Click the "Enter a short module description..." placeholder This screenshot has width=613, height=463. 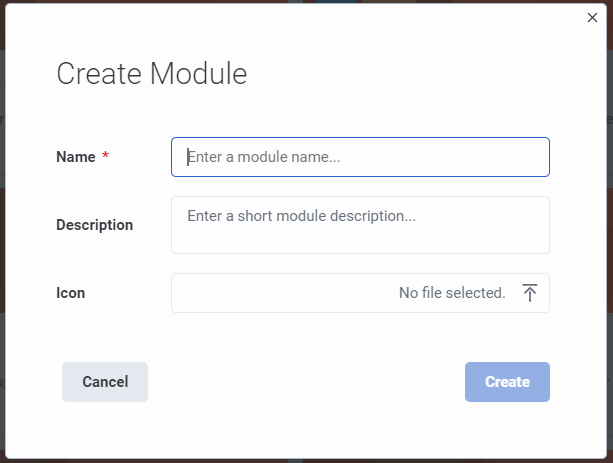pyautogui.click(x=301, y=216)
